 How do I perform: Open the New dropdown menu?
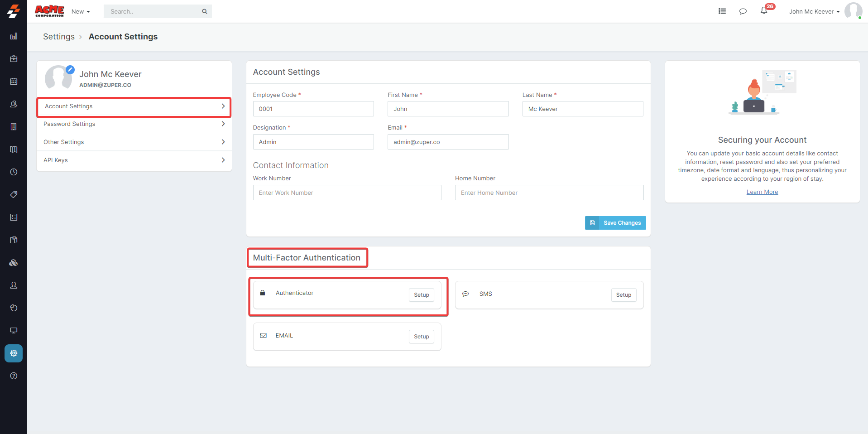coord(81,12)
